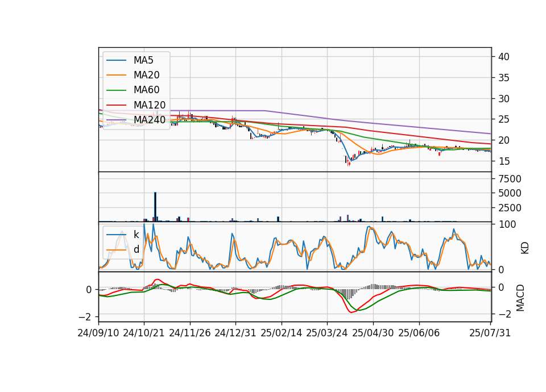Screen dimensions: 546x392
Task: Click the price axis value 35
Action: coord(503,78)
